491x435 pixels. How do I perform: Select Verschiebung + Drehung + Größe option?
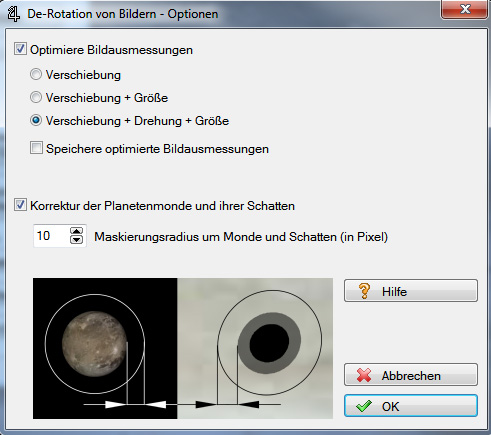pyautogui.click(x=36, y=120)
